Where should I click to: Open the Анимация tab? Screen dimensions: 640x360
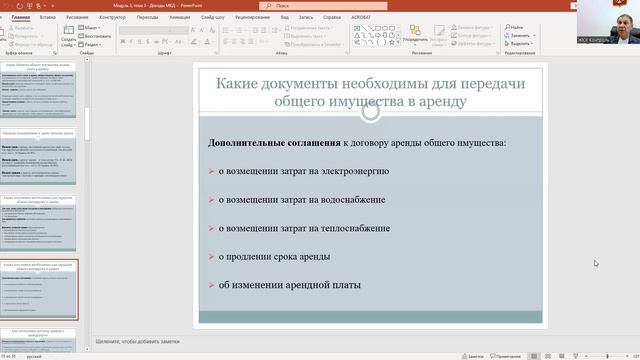(x=180, y=17)
